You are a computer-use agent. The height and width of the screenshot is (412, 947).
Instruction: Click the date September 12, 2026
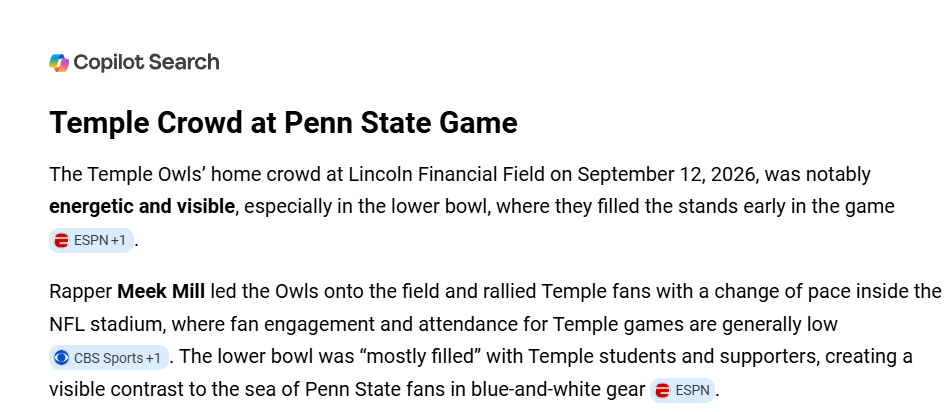[667, 174]
